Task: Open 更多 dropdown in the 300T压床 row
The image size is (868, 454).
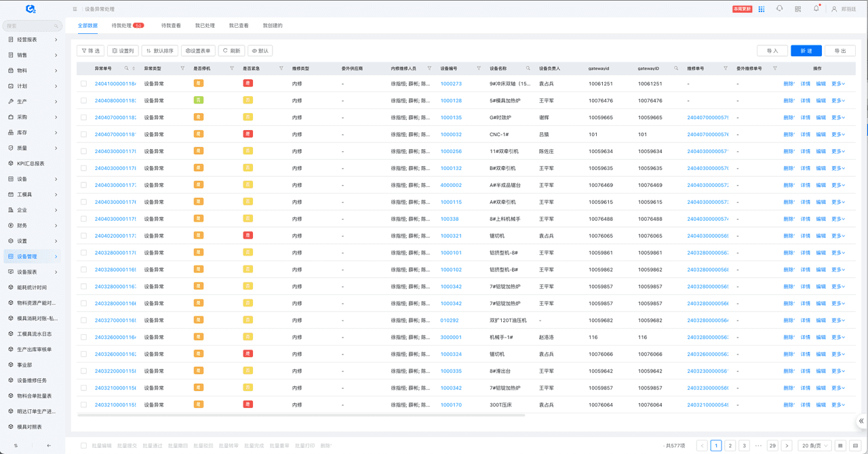Action: click(838, 405)
